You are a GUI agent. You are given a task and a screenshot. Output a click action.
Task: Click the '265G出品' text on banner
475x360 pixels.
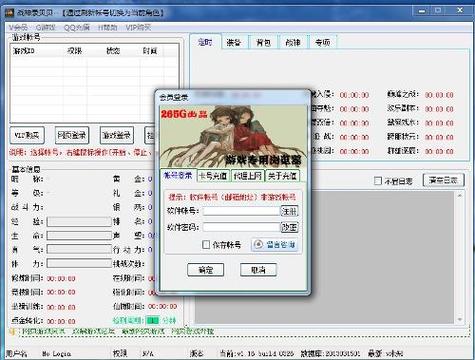184,114
